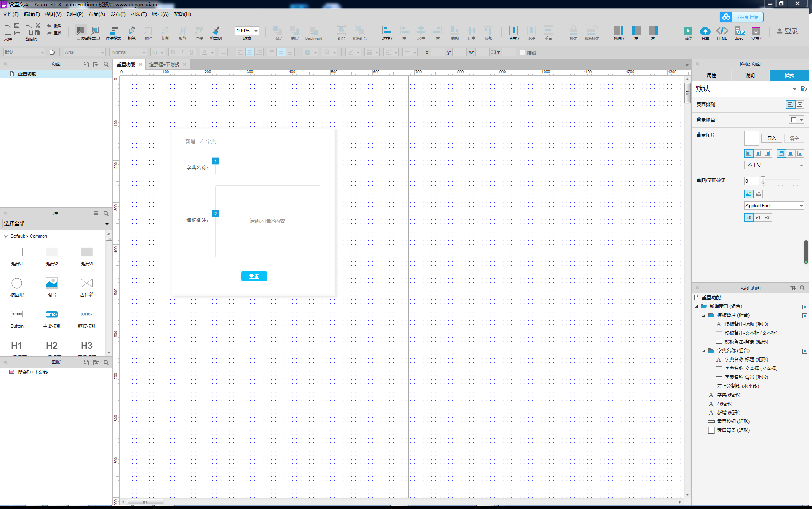
Task: Enable grayscale sketch color toggle
Action: (758, 194)
